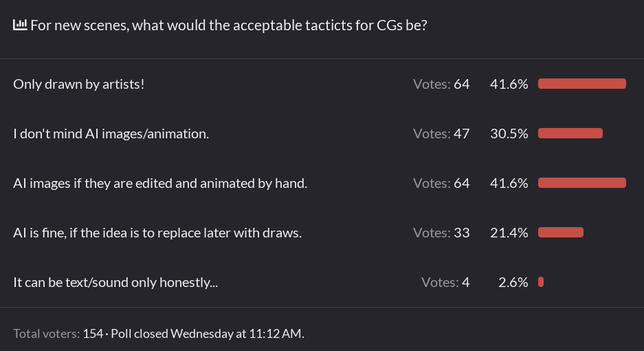Click "Votes: 33" on the replace later option
This screenshot has height=351, width=644.
click(x=441, y=233)
